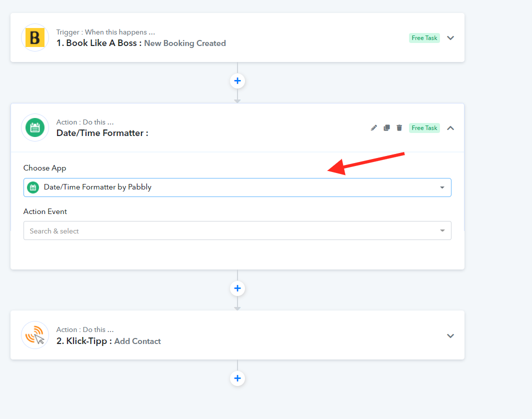
Task: Open the Action Event search dropdown
Action: tap(237, 230)
